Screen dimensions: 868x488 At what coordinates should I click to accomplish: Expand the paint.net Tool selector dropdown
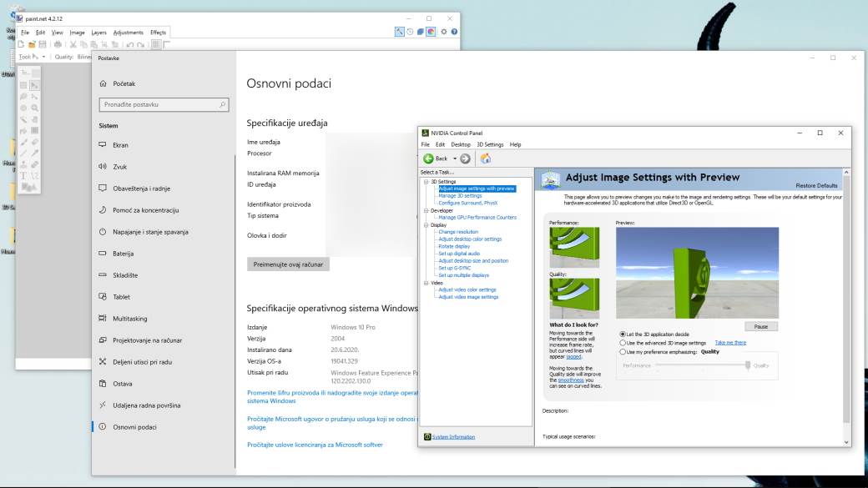[x=43, y=57]
